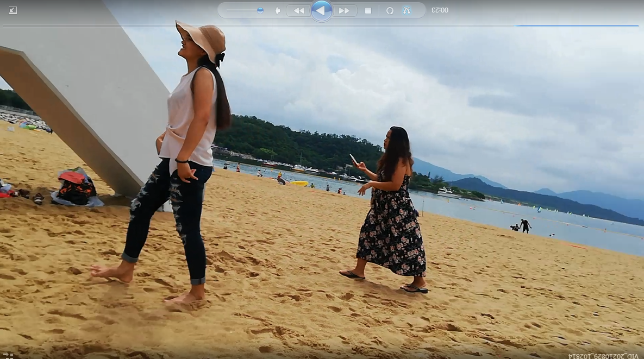Screen dimensions: 644x359
Task: Mute audio using the speaker icon
Action: click(278, 10)
